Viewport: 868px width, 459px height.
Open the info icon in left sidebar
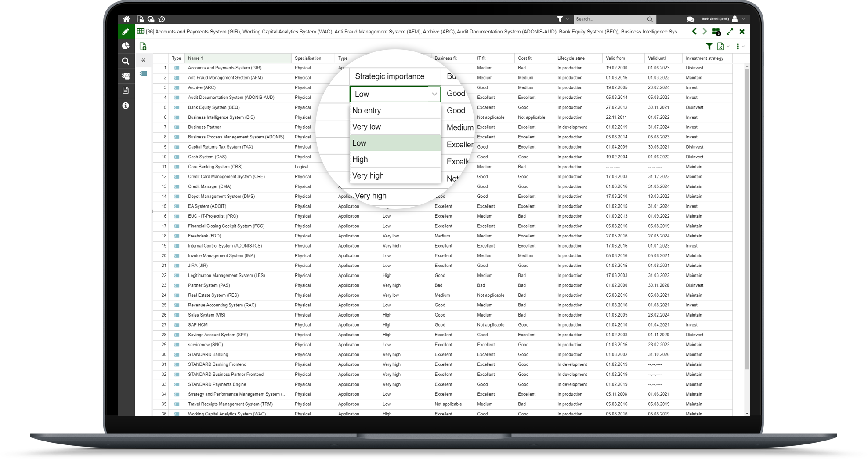coord(126,106)
